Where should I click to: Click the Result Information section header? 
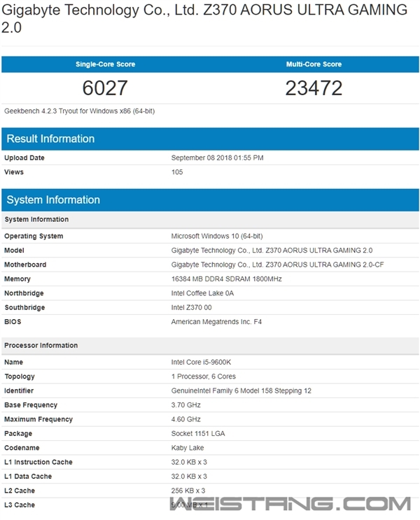(210, 139)
